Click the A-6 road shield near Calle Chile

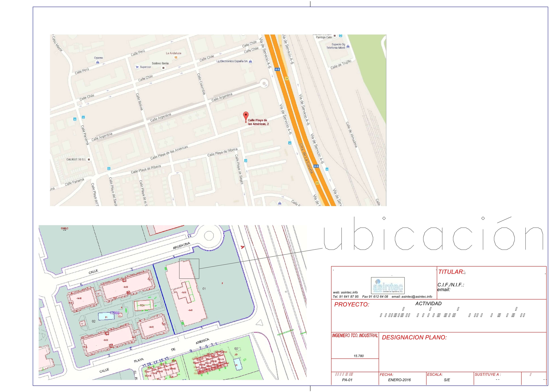[277, 69]
